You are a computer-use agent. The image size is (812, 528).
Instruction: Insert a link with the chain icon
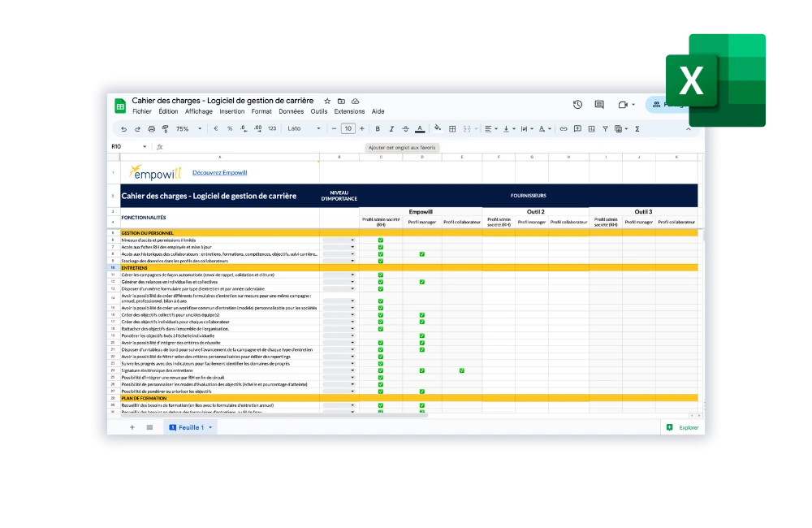(564, 128)
